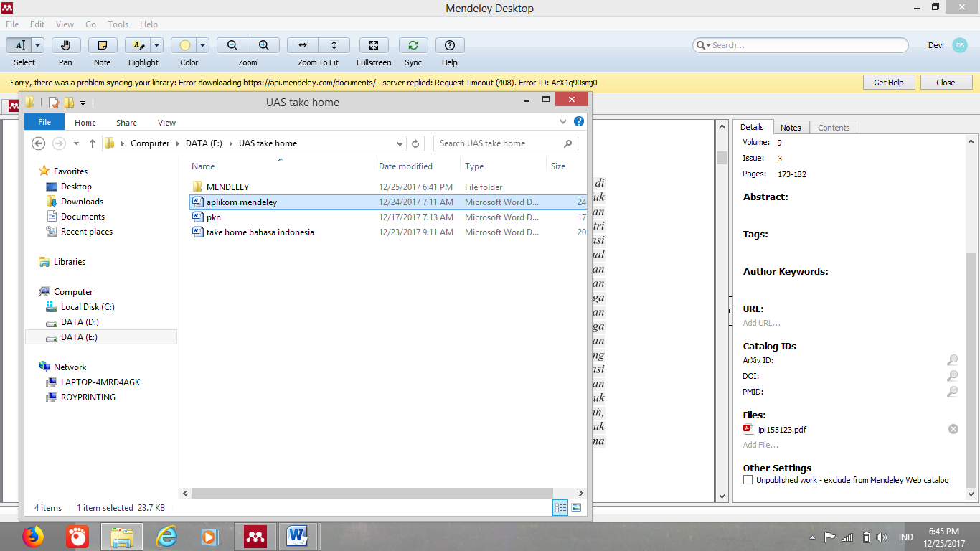Viewport: 980px width, 551px height.
Task: Go up one folder level in Explorer
Action: pos(93,143)
